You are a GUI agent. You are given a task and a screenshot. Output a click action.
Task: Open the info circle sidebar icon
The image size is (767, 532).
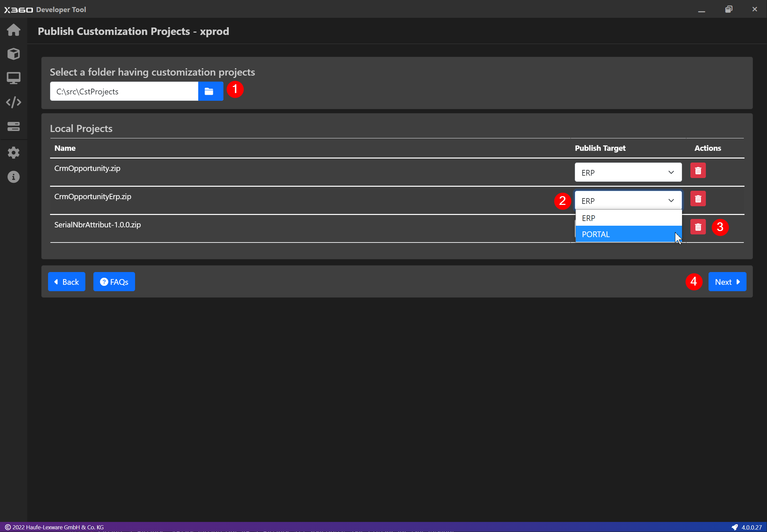pyautogui.click(x=13, y=177)
